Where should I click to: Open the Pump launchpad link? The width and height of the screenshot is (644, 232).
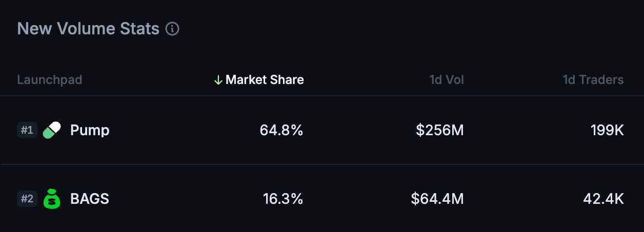[x=90, y=131]
